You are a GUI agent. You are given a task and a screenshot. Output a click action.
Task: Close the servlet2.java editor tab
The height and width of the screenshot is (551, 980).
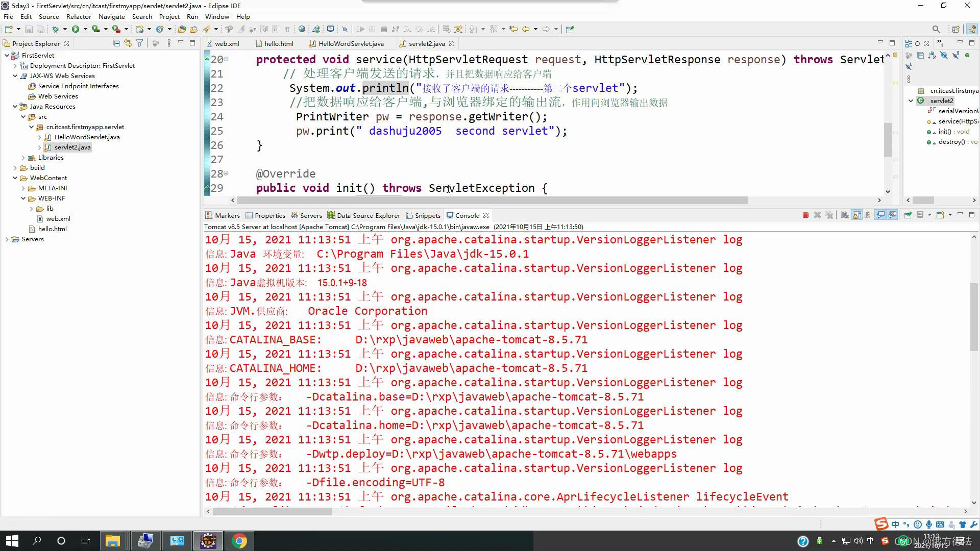pos(452,43)
